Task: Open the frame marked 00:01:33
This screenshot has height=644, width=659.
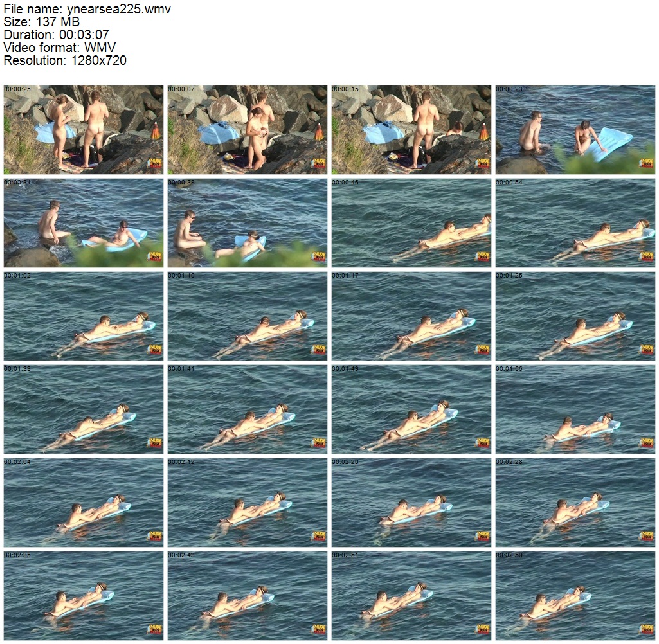Action: (83, 409)
